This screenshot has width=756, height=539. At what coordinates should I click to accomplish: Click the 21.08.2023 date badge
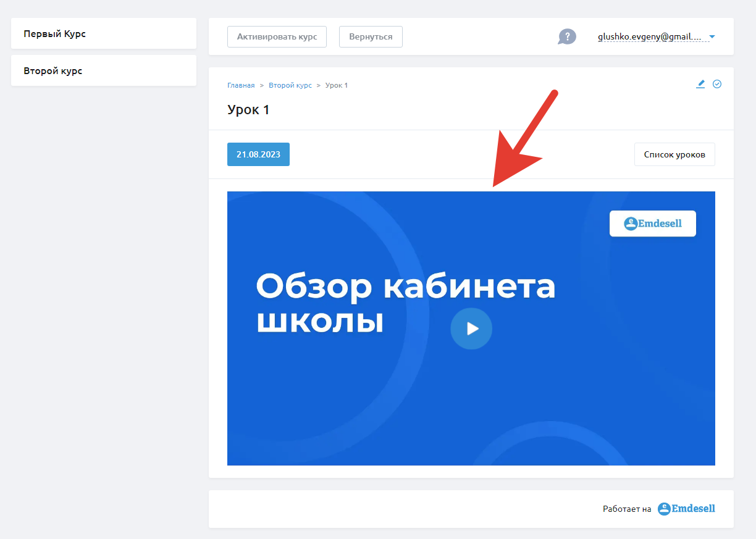point(258,154)
